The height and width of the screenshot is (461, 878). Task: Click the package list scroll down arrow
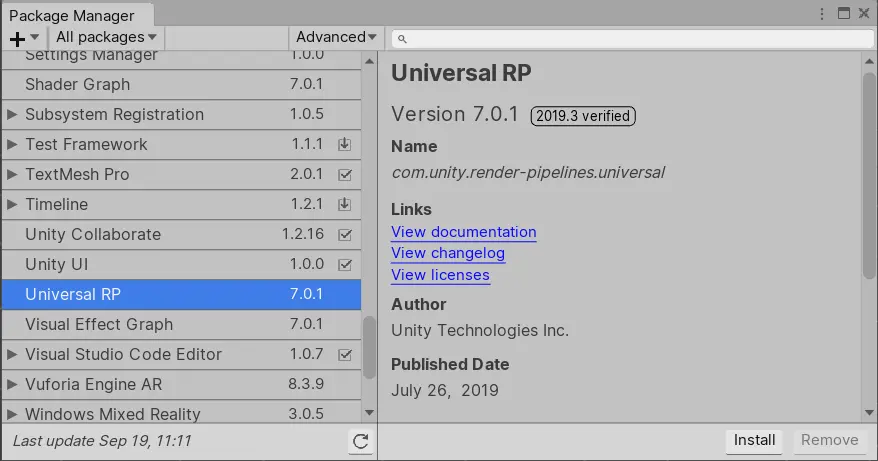click(369, 413)
